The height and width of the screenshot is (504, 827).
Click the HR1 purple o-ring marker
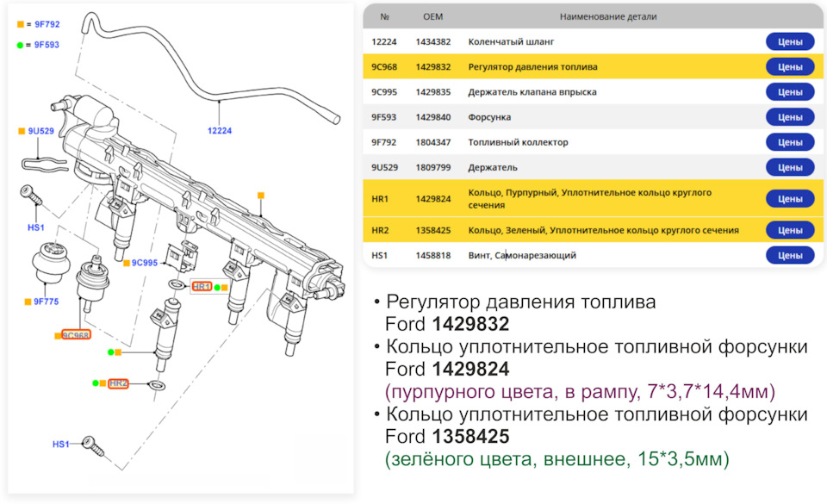click(x=202, y=285)
